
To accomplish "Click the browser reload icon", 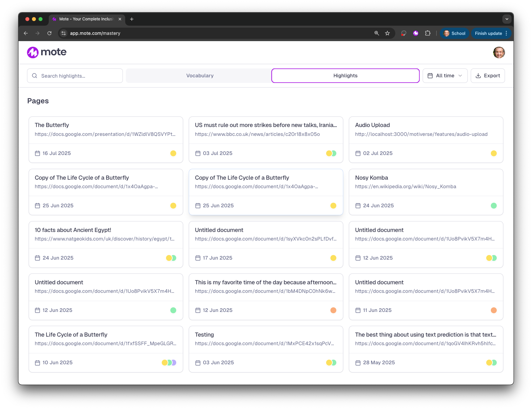I will click(x=49, y=33).
